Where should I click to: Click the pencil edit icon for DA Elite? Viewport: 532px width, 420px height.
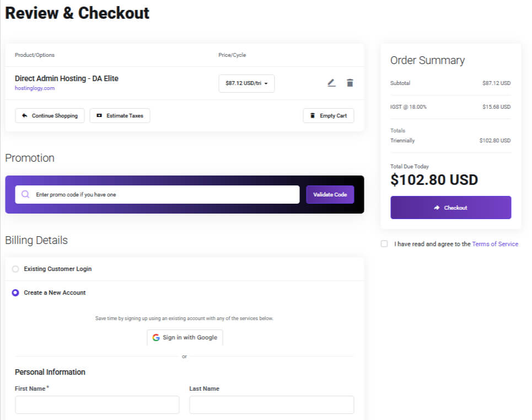331,83
